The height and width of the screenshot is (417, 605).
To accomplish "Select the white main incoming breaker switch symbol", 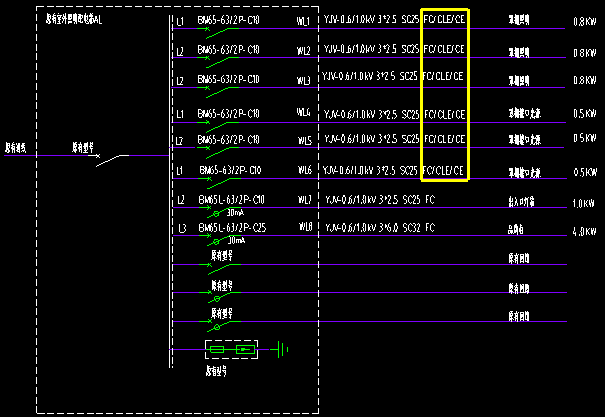I will 112,160.
